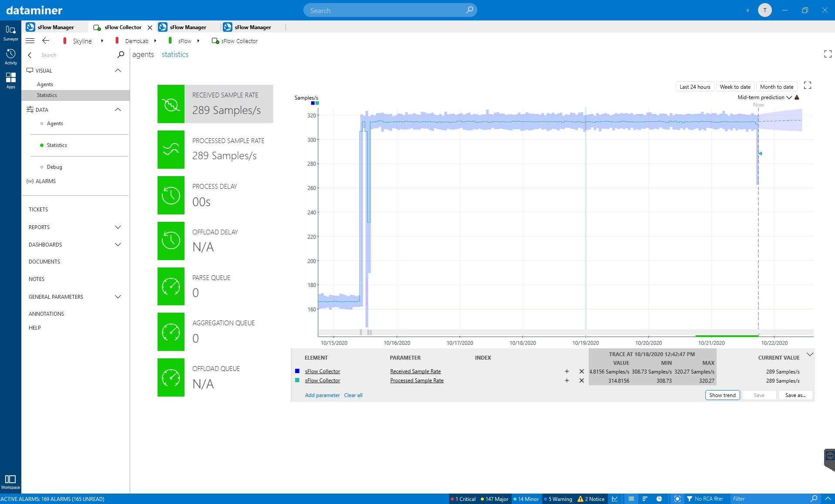Viewport: 835px width, 504px height.
Task: Click the Show trend button
Action: pos(722,395)
